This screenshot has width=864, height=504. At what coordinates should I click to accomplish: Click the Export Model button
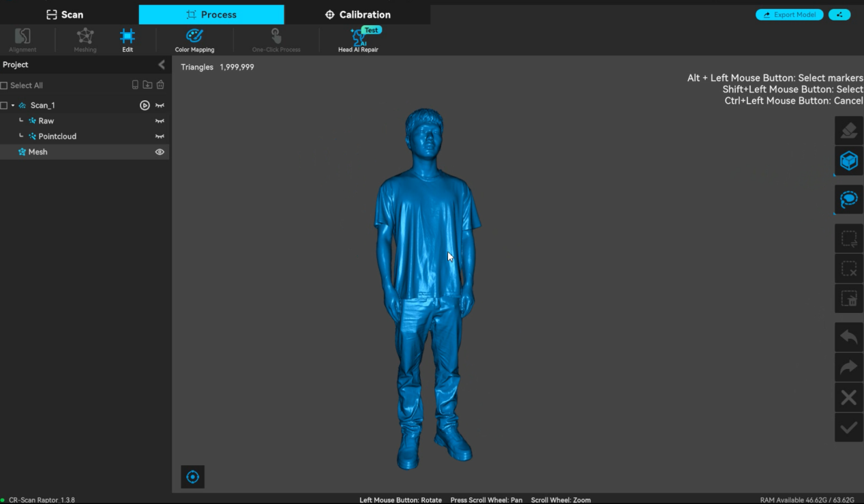point(789,14)
